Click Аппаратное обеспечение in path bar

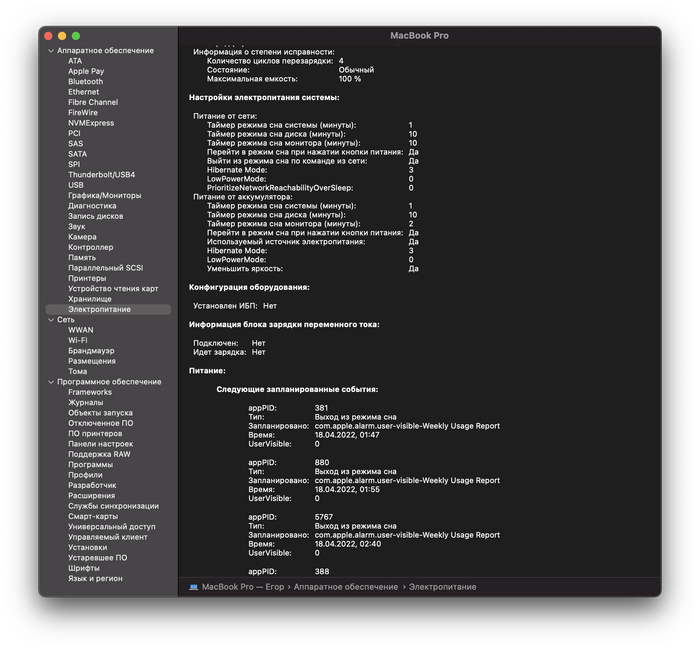pyautogui.click(x=346, y=587)
